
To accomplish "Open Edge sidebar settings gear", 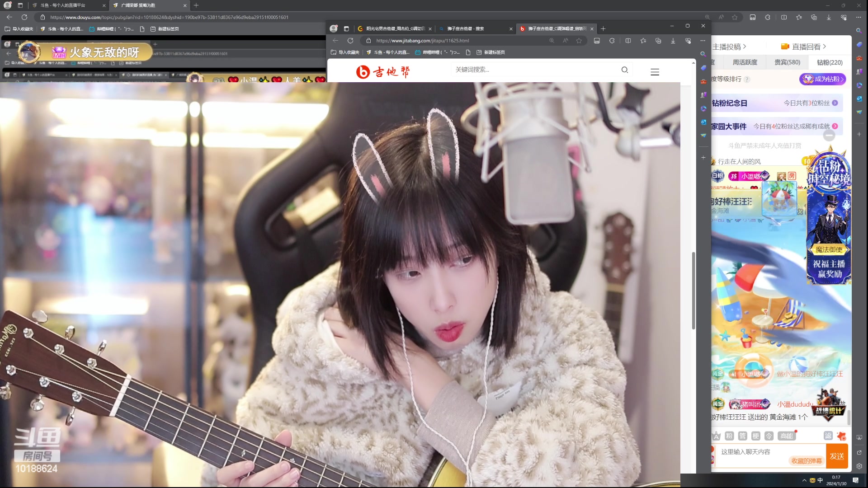I will 859,466.
